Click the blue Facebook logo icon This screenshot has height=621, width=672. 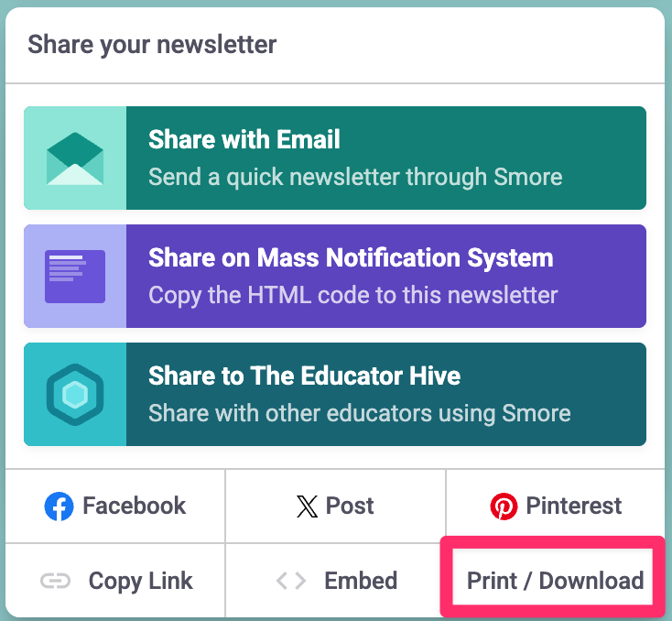click(x=59, y=507)
